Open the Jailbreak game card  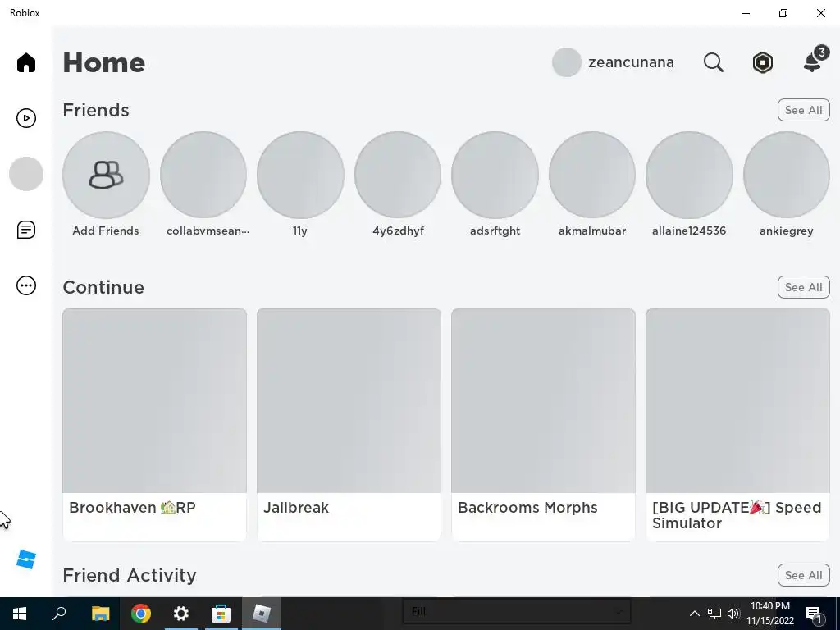349,424
